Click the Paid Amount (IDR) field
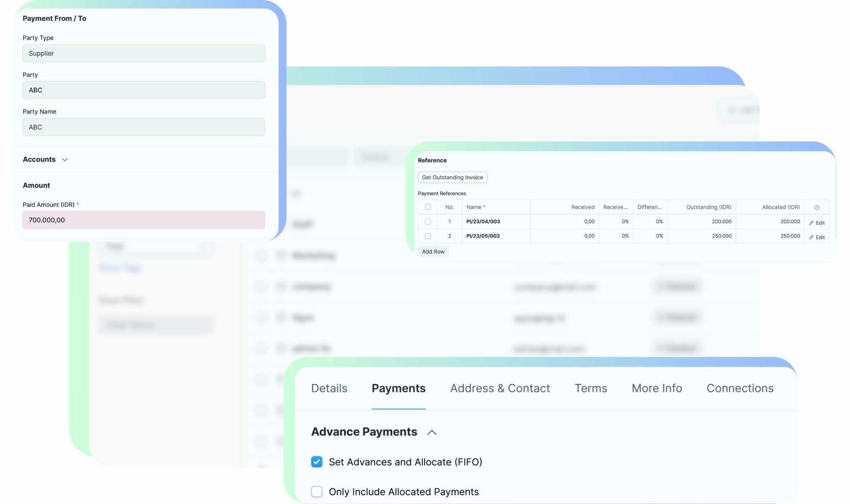 tap(144, 220)
